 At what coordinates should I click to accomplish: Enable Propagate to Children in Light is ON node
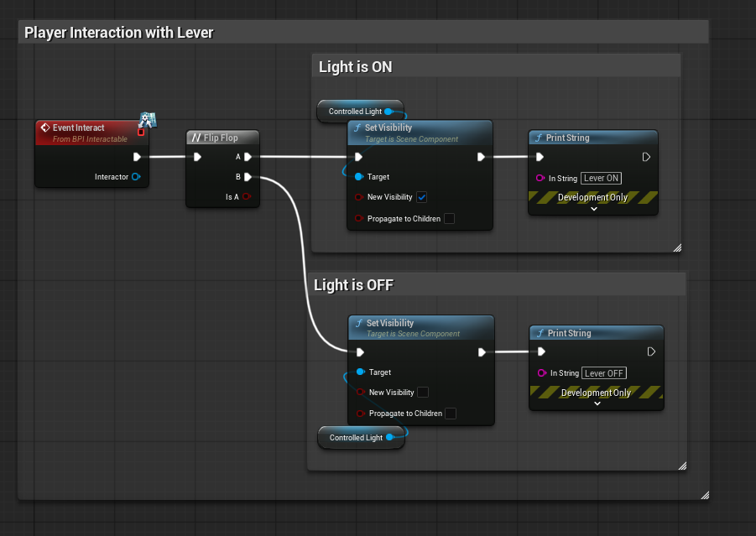[x=449, y=219]
